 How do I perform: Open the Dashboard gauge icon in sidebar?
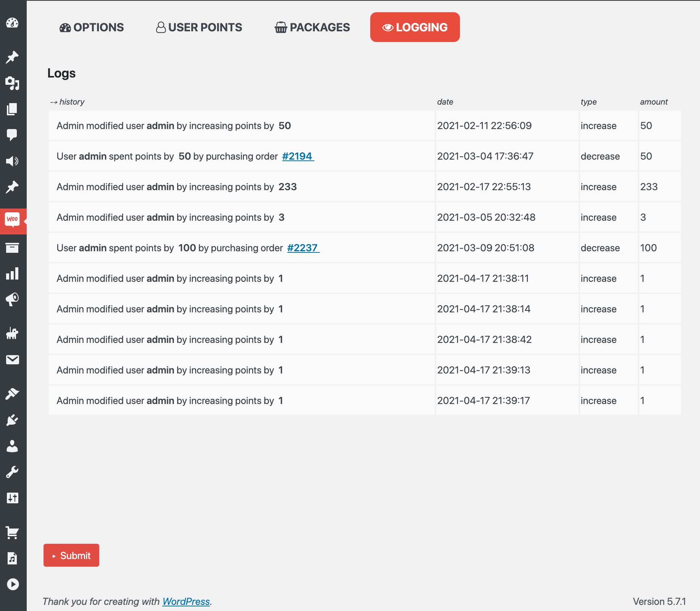(12, 23)
